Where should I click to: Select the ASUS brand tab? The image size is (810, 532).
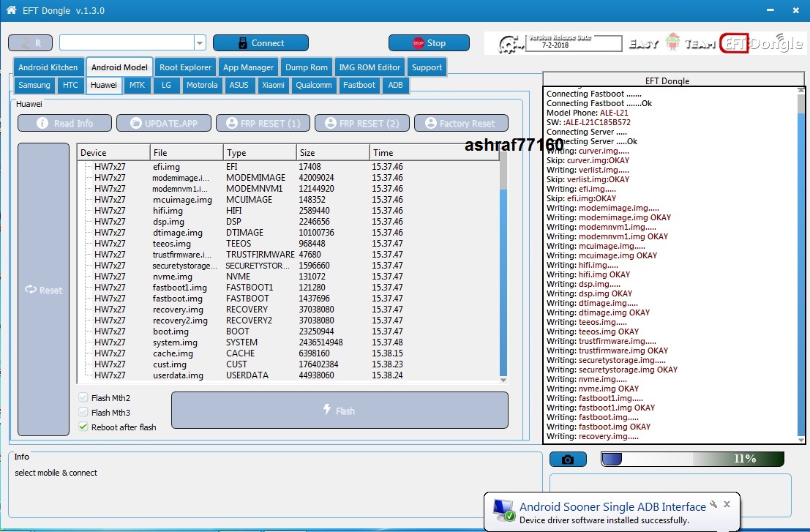(239, 85)
